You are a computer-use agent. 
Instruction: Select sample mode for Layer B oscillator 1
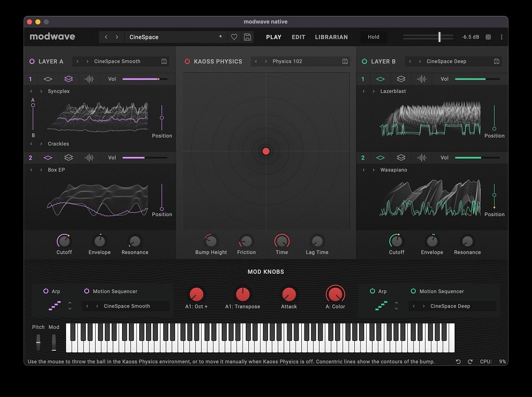pyautogui.click(x=421, y=79)
